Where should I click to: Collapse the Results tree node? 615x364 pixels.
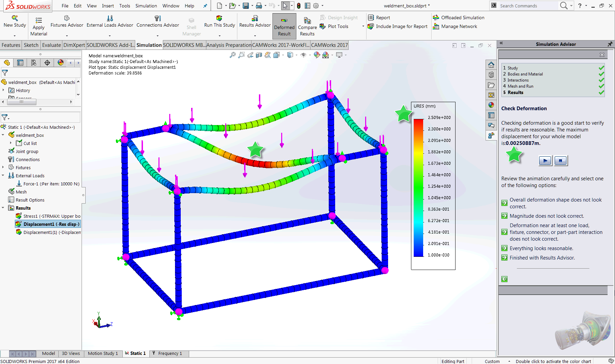(x=3, y=208)
